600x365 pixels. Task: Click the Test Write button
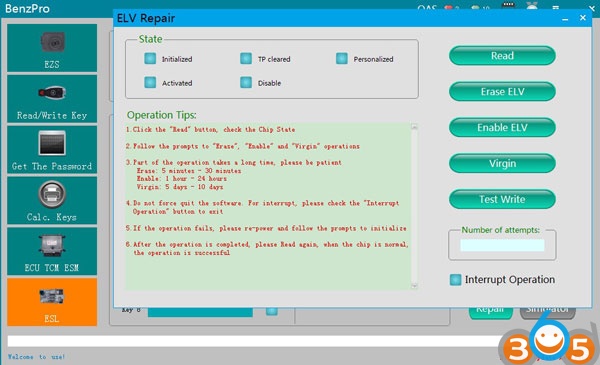(x=502, y=199)
